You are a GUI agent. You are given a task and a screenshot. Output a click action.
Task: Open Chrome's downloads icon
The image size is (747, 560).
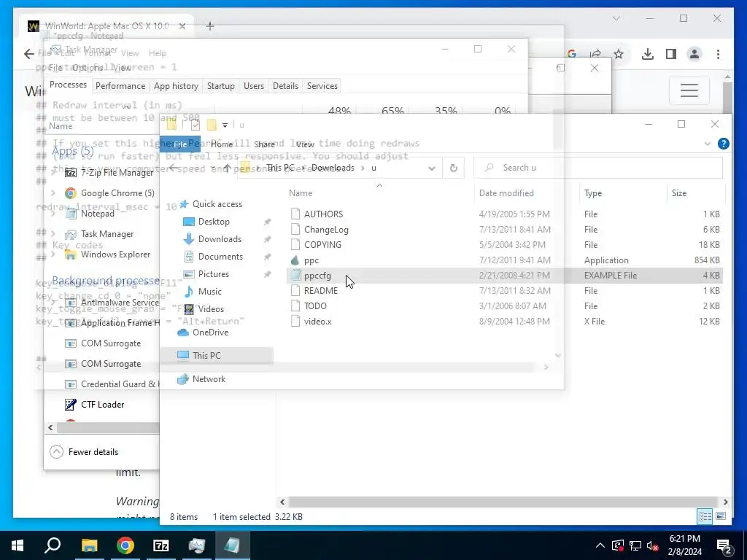[648, 54]
